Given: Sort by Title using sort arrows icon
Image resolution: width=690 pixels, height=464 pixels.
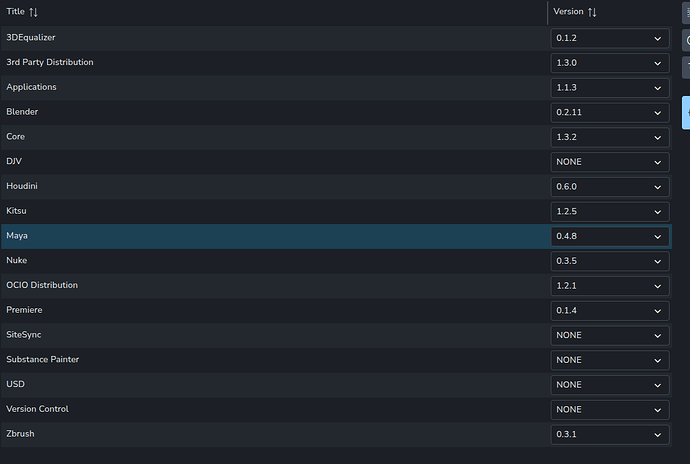Looking at the screenshot, I should click(33, 12).
